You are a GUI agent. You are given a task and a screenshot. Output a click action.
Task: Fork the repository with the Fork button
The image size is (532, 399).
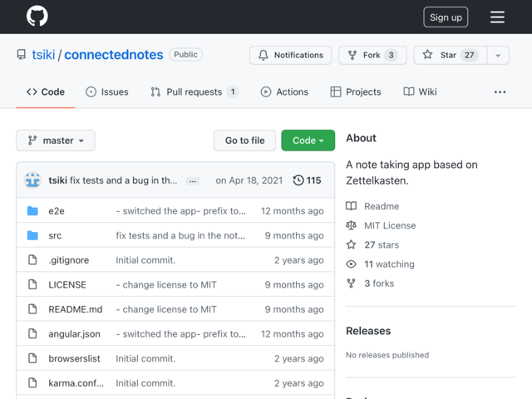tap(372, 55)
